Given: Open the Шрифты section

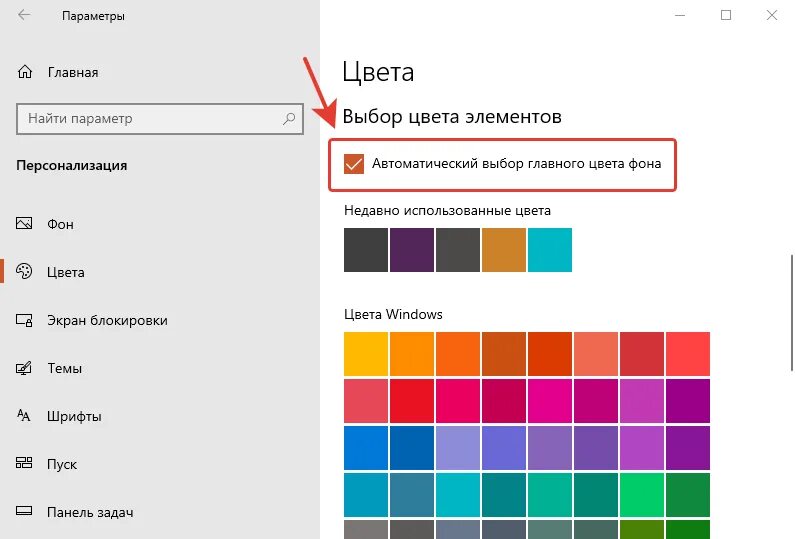Looking at the screenshot, I should [74, 416].
